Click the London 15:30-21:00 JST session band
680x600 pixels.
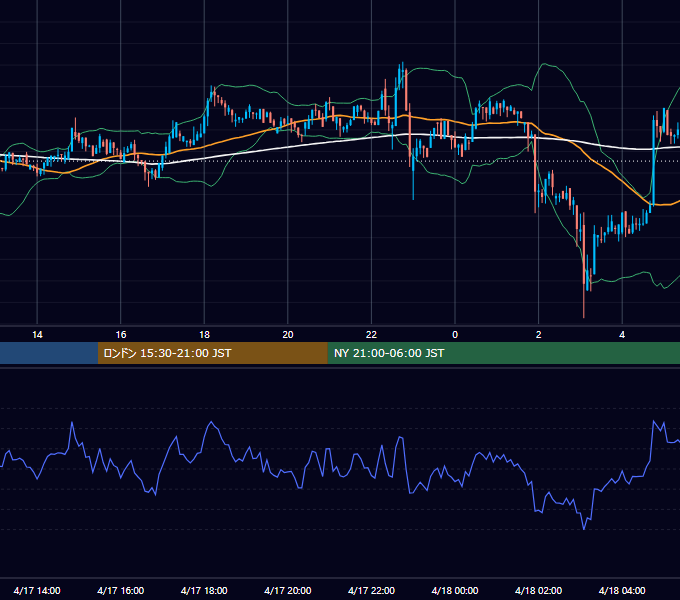(x=212, y=353)
